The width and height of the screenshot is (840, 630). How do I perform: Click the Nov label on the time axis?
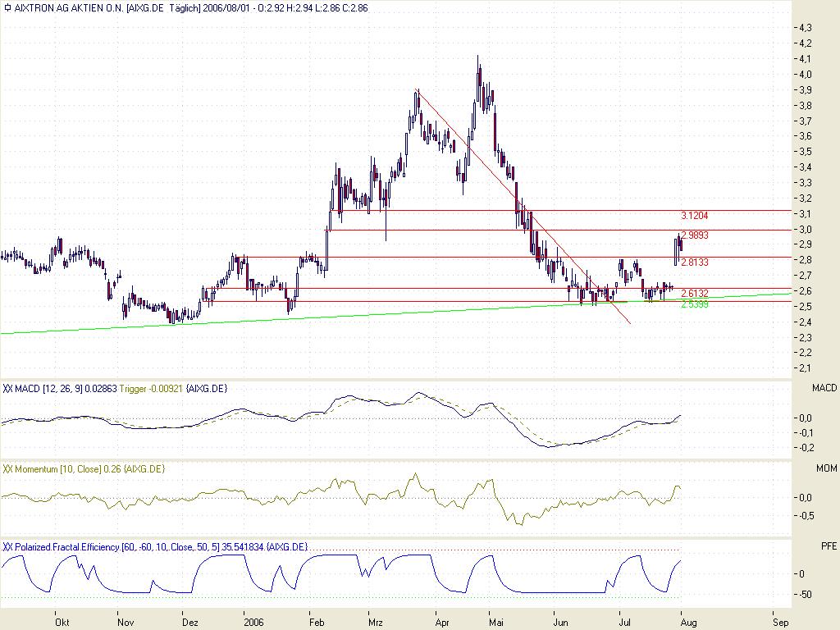pyautogui.click(x=126, y=622)
